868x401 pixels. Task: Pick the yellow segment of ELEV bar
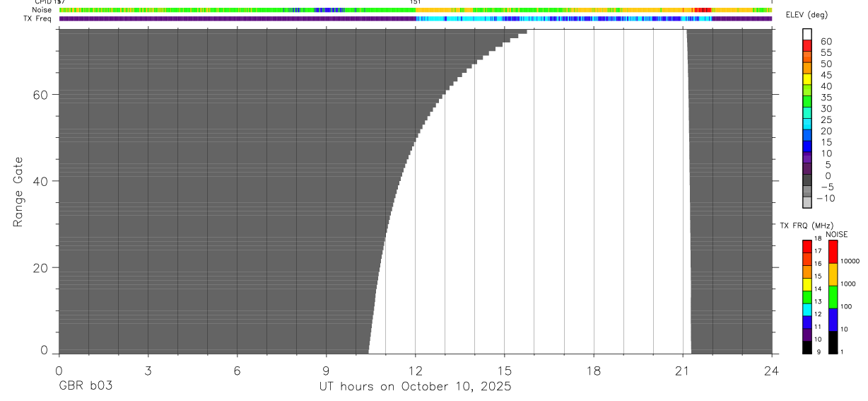click(807, 79)
